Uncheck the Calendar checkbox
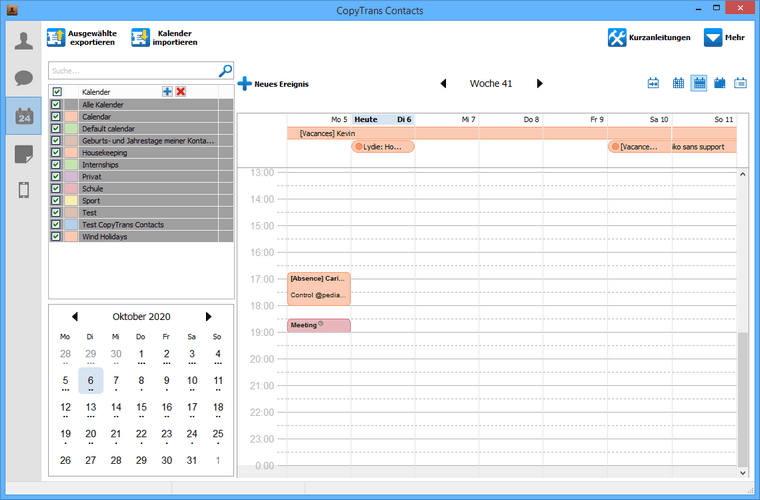This screenshot has width=760, height=500. pos(56,116)
